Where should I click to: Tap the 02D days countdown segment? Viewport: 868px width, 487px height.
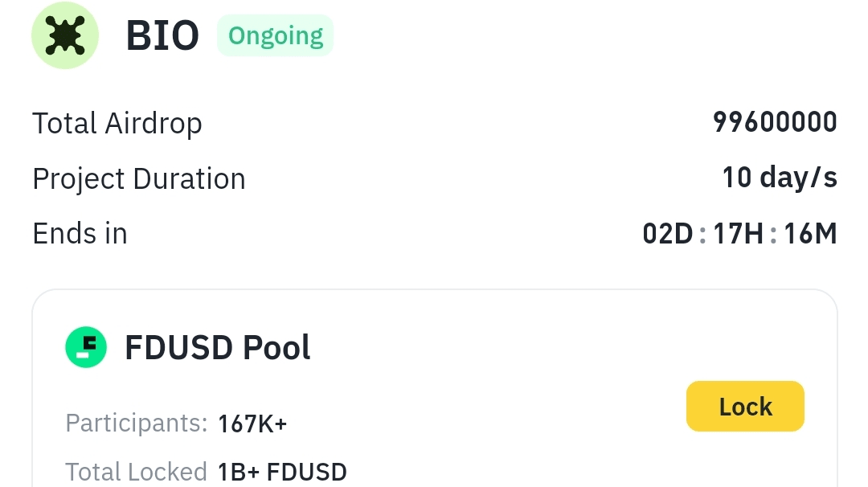(668, 234)
